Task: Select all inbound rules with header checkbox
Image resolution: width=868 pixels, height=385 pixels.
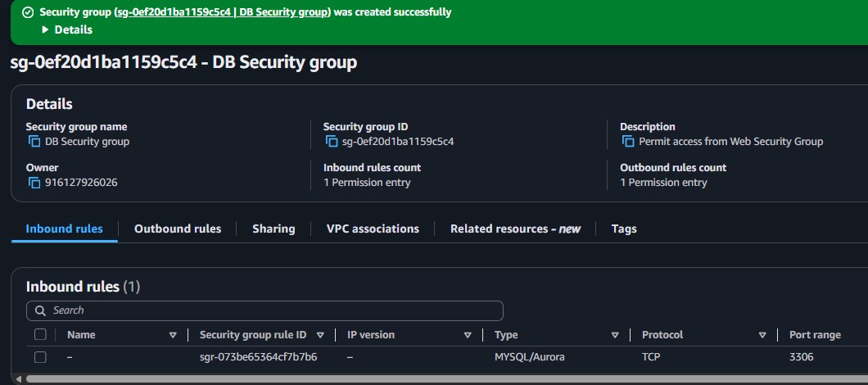Action: [x=40, y=334]
